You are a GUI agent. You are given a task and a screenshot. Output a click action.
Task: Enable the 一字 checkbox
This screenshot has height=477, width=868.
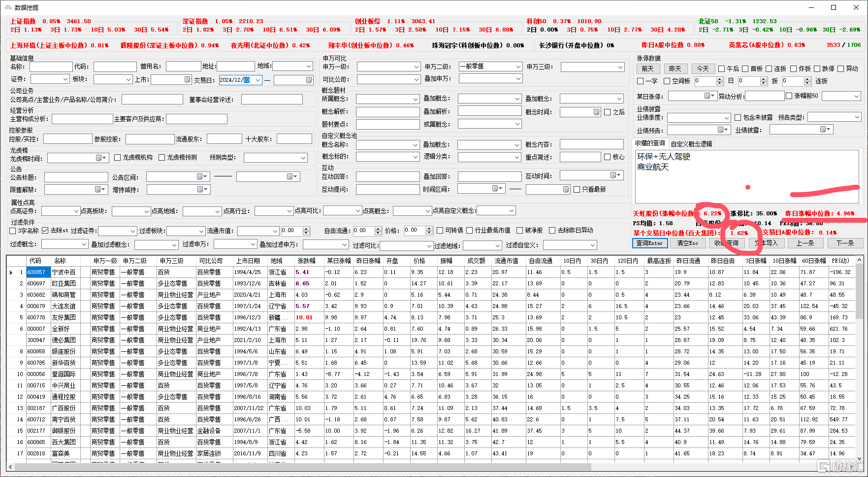pos(641,81)
